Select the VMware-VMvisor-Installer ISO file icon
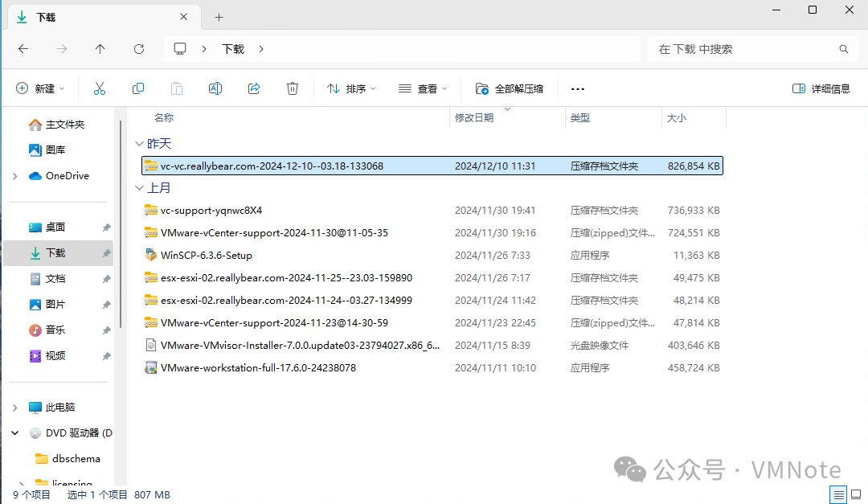 [x=150, y=345]
